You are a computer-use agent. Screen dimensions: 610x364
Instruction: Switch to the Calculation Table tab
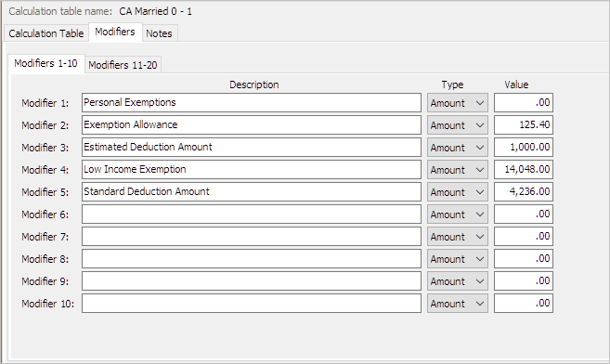(45, 33)
